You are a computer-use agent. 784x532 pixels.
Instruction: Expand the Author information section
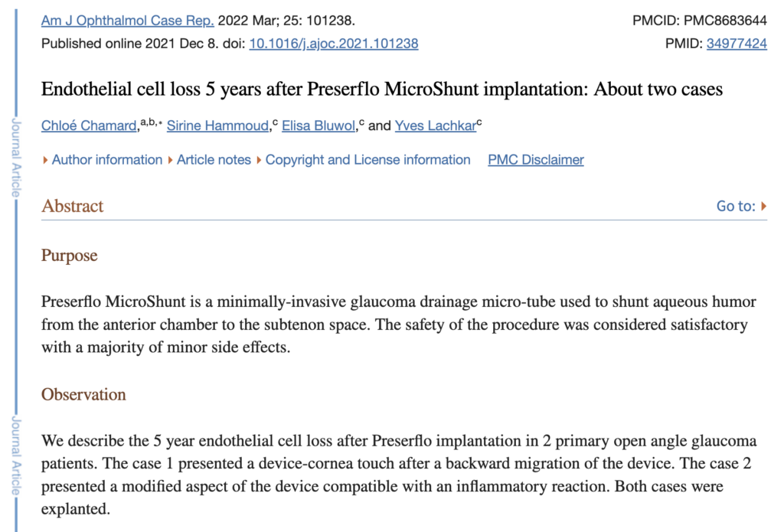[106, 160]
